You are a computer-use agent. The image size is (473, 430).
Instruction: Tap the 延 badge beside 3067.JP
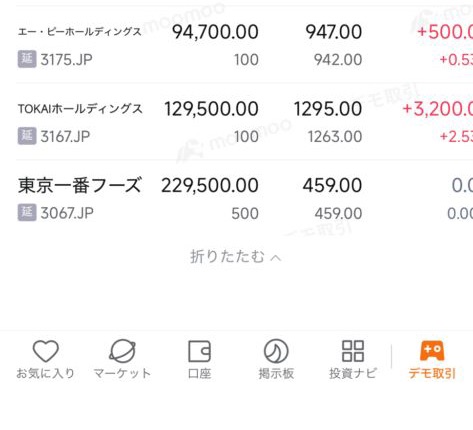coord(27,213)
